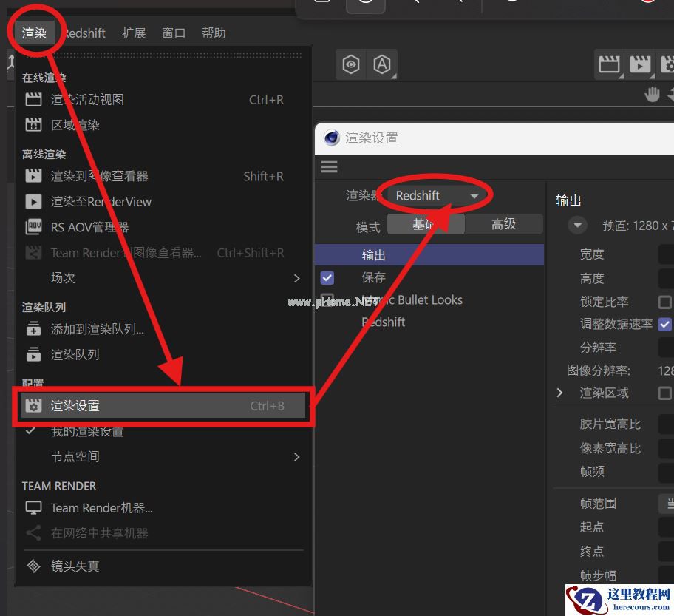674x616 pixels.
Task: Open the 预置 preset dropdown arrow
Action: [x=578, y=226]
